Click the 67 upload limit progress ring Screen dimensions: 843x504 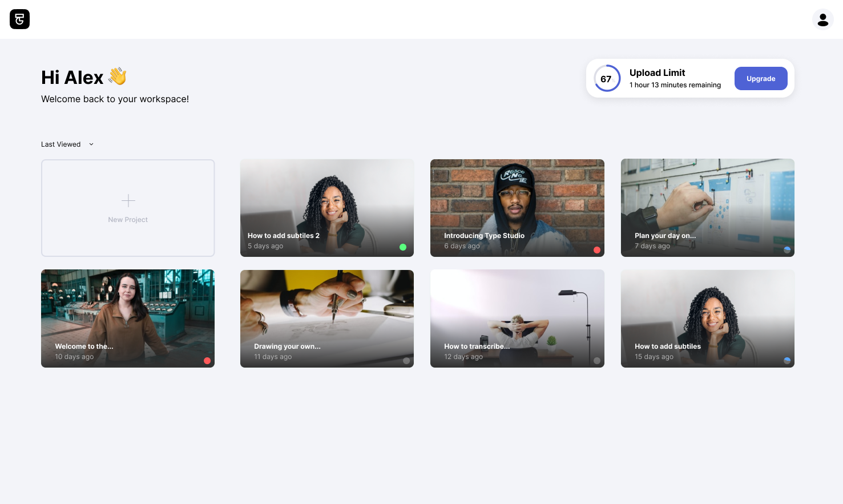[607, 79]
